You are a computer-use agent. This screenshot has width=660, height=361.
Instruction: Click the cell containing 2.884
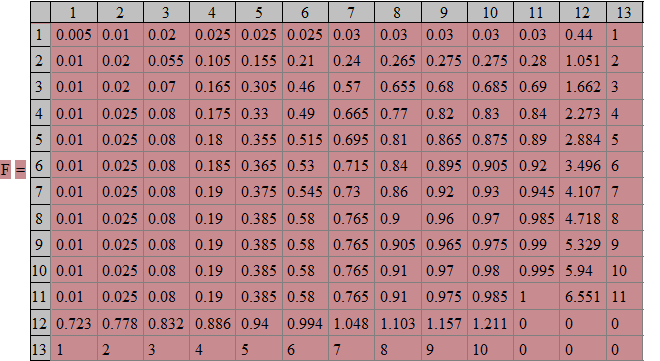click(583, 139)
